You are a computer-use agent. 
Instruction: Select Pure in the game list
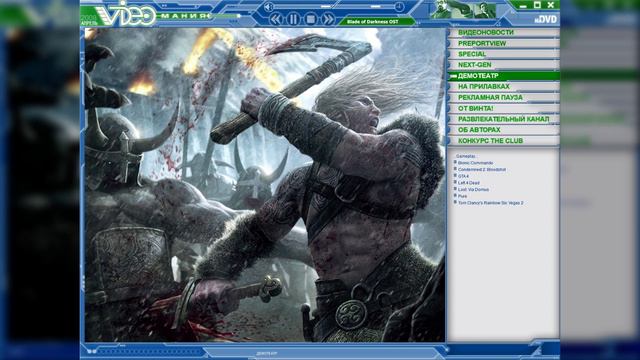tap(462, 196)
